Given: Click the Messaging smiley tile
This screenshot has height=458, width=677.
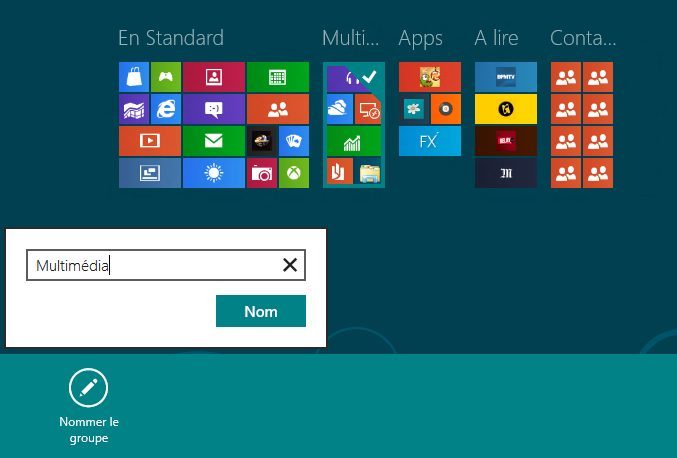Looking at the screenshot, I should (x=213, y=109).
